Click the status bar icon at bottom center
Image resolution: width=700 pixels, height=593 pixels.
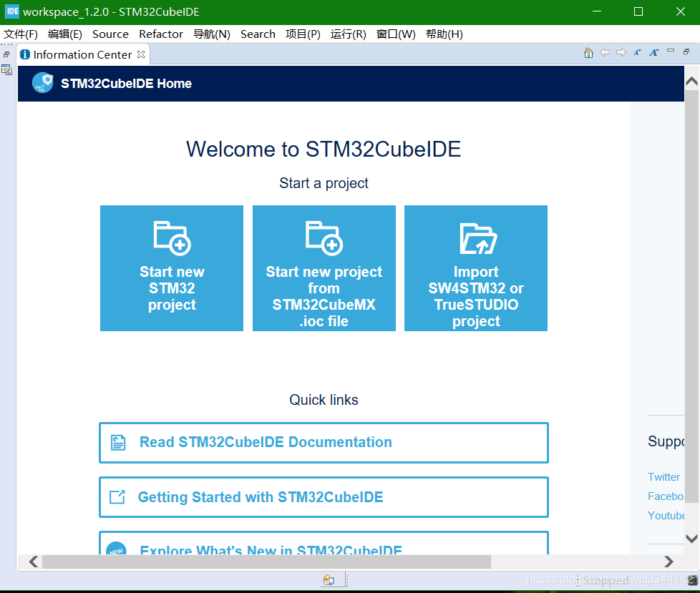(329, 579)
